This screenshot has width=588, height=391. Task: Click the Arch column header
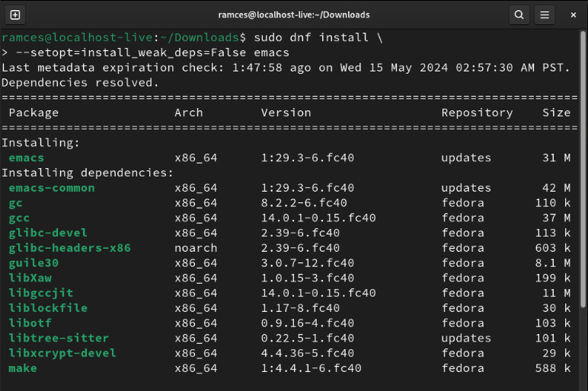click(189, 113)
